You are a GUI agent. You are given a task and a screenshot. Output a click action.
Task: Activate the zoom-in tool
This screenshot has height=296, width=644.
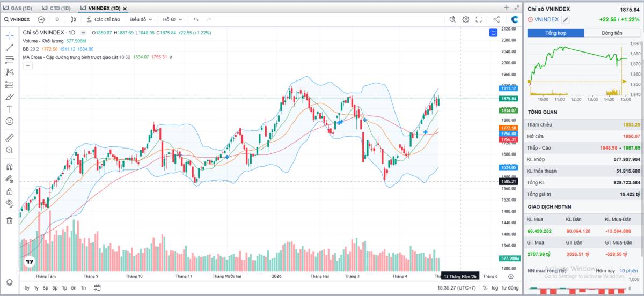point(10,150)
